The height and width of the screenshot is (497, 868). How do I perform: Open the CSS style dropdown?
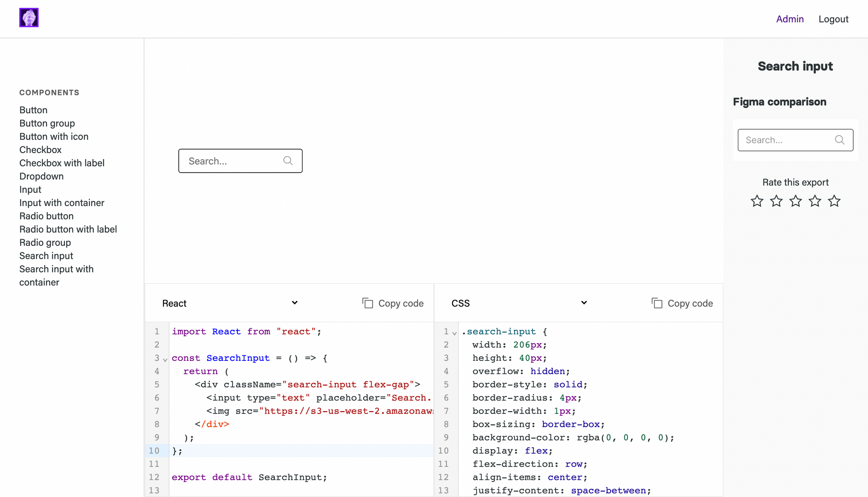[519, 303]
